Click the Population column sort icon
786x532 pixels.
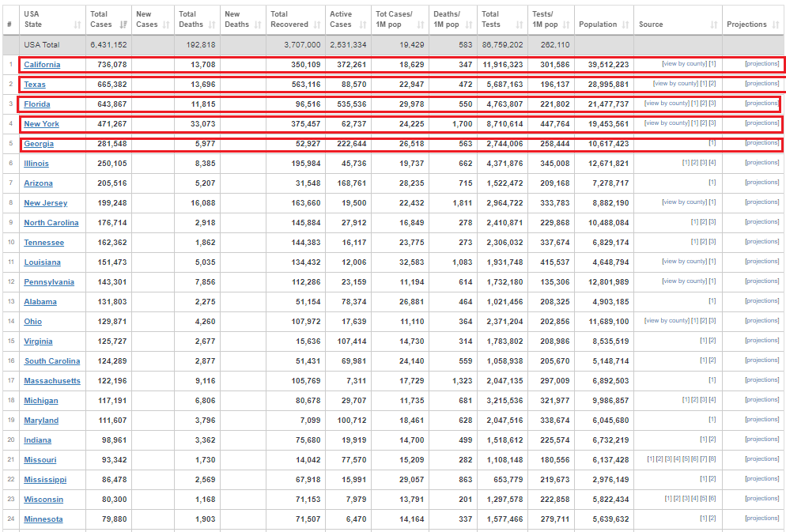(625, 25)
